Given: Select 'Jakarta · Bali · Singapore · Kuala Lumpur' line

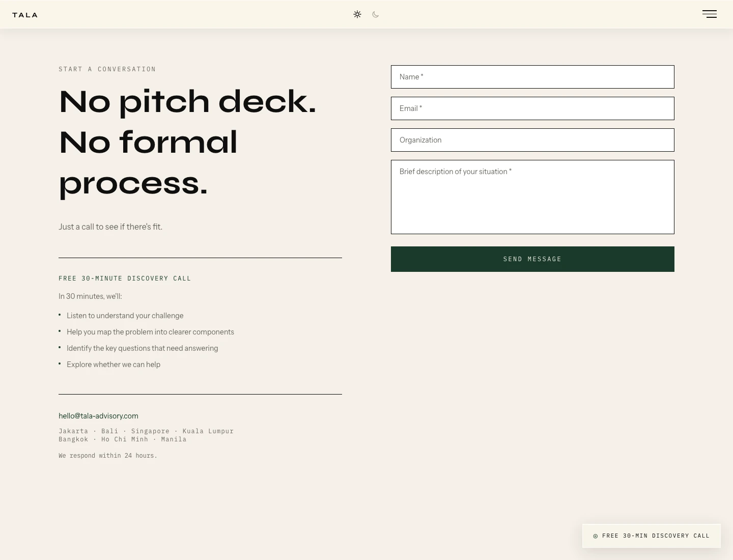Looking at the screenshot, I should coord(146,431).
